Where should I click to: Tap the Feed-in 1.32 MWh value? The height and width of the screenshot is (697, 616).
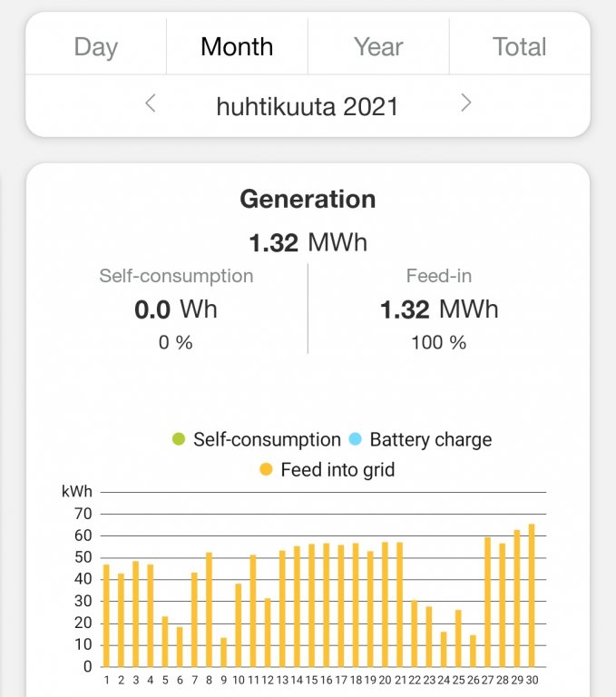[439, 309]
